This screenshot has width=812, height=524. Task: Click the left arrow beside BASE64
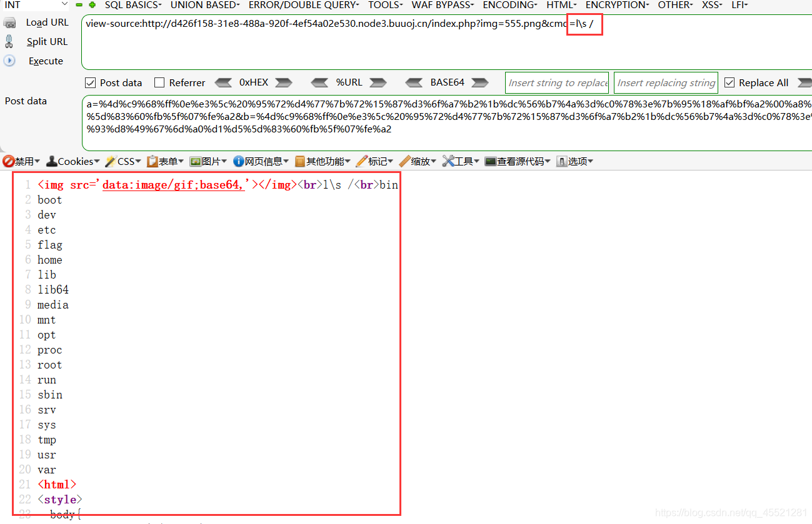414,82
